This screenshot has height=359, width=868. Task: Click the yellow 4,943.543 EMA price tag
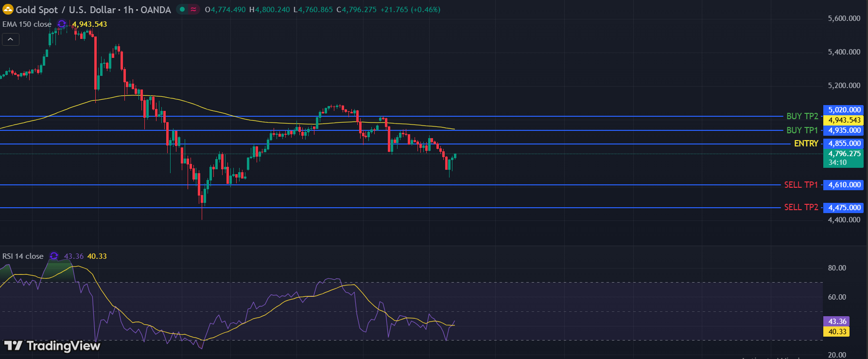[x=843, y=120]
